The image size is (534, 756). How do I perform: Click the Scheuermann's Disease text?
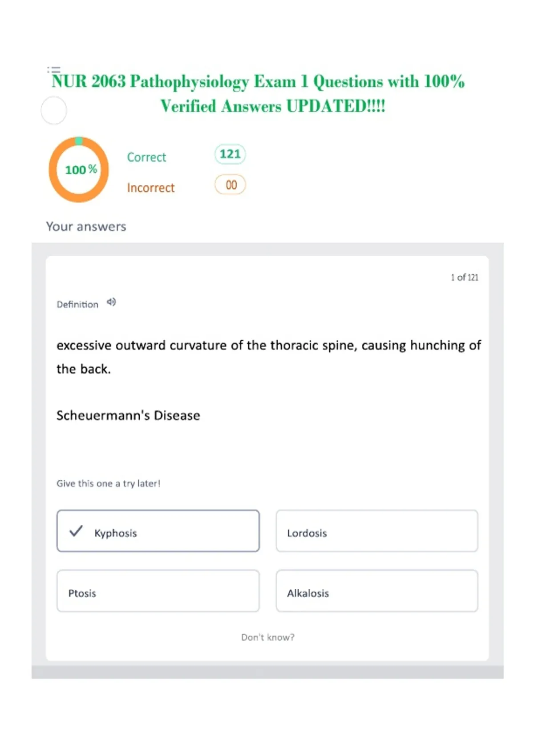click(x=128, y=415)
